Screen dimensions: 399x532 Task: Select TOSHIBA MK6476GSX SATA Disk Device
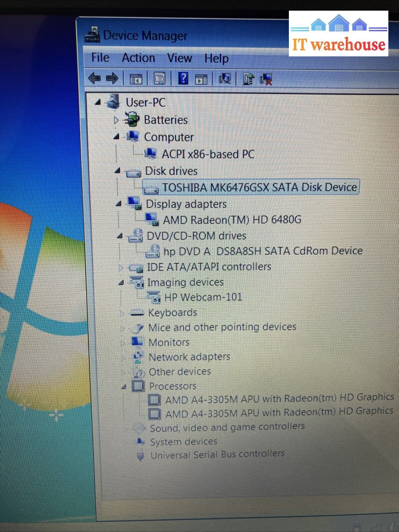click(x=260, y=187)
